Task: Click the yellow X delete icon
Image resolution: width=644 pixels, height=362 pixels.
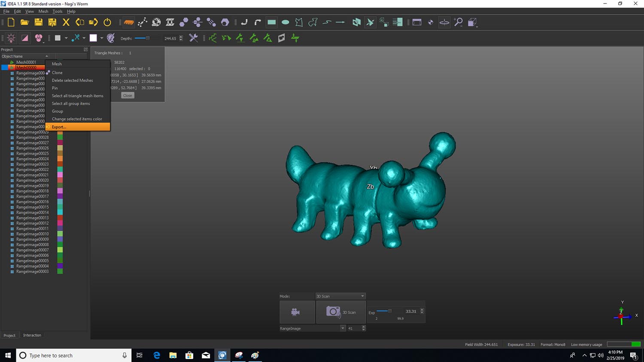Action: [66, 22]
